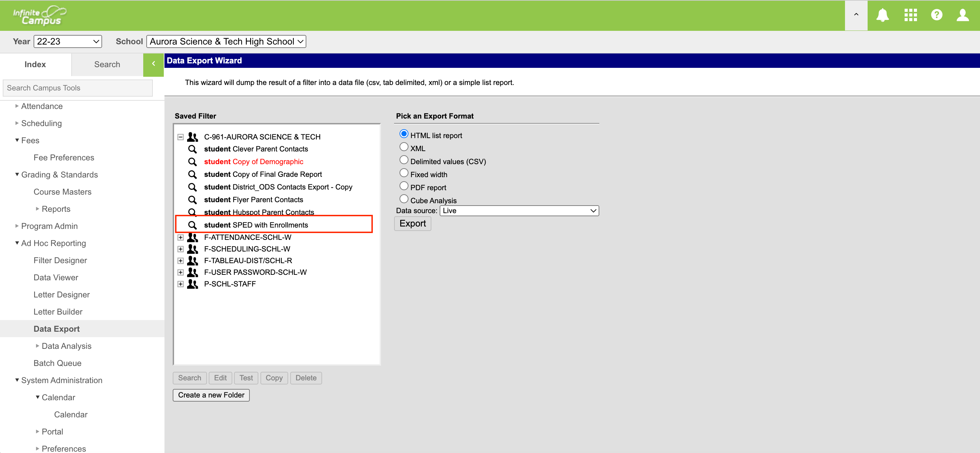Click magnifier icon beside District_ODS Contacts Export
Screen dimensions: 980x453
[x=193, y=187]
